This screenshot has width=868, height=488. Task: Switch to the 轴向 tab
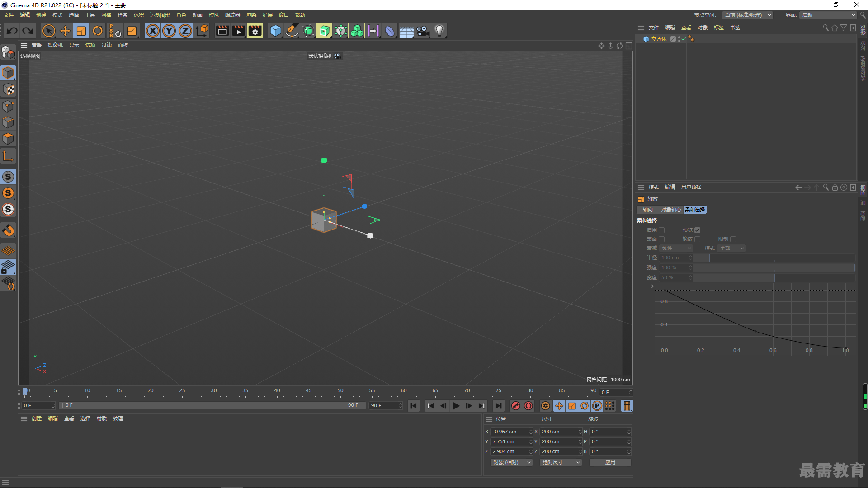click(x=648, y=210)
